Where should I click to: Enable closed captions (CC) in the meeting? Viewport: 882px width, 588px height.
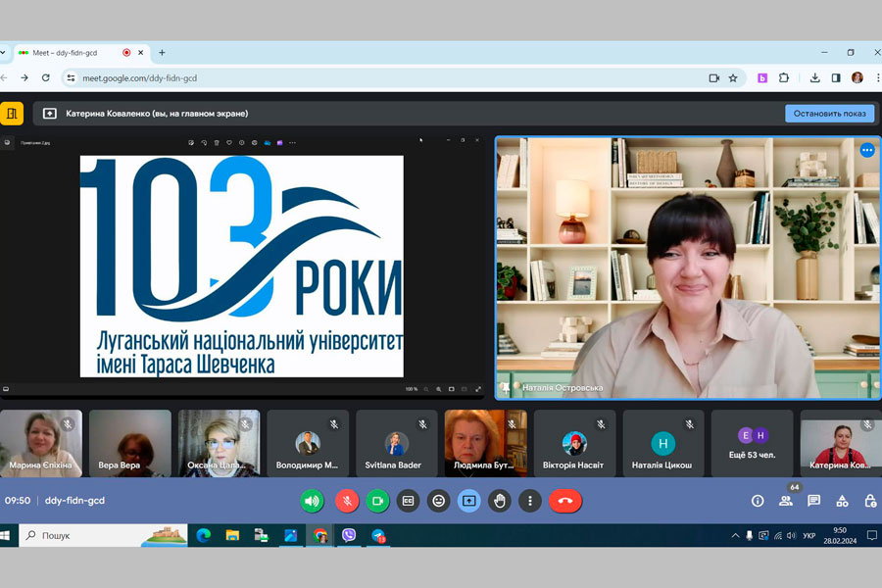408,501
